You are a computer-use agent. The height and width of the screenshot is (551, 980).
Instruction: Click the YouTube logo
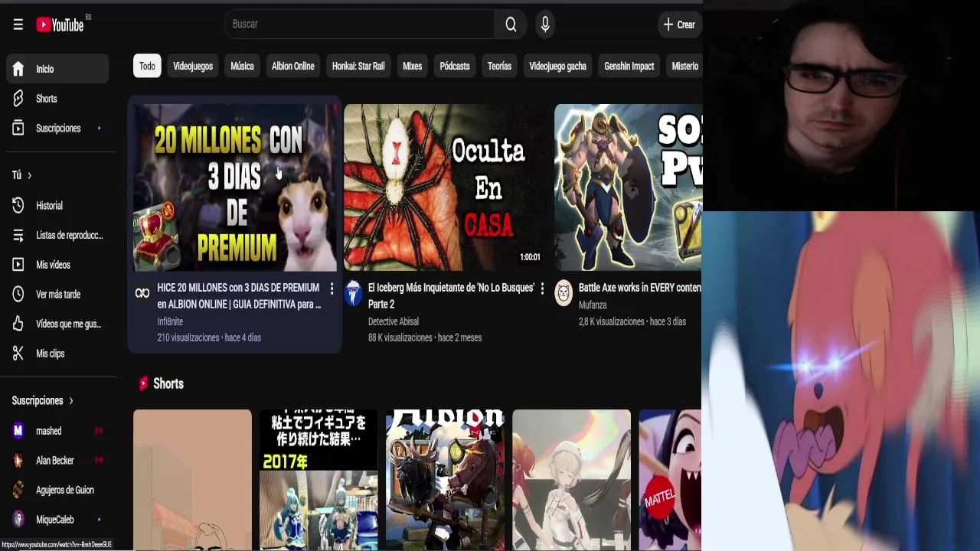click(60, 24)
